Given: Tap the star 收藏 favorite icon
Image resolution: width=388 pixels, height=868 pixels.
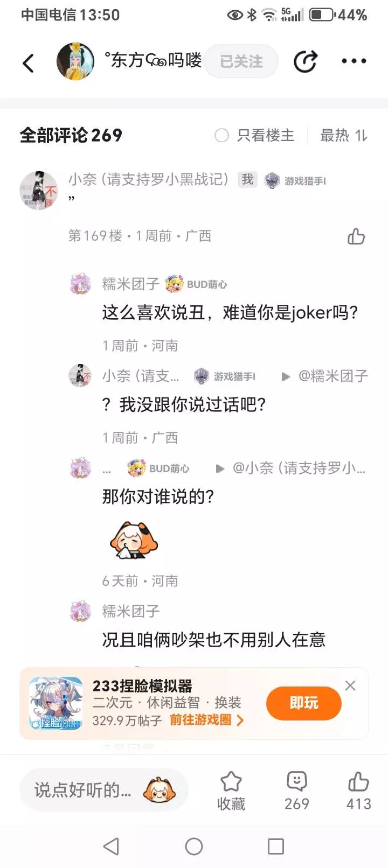Looking at the screenshot, I should click(x=231, y=781).
